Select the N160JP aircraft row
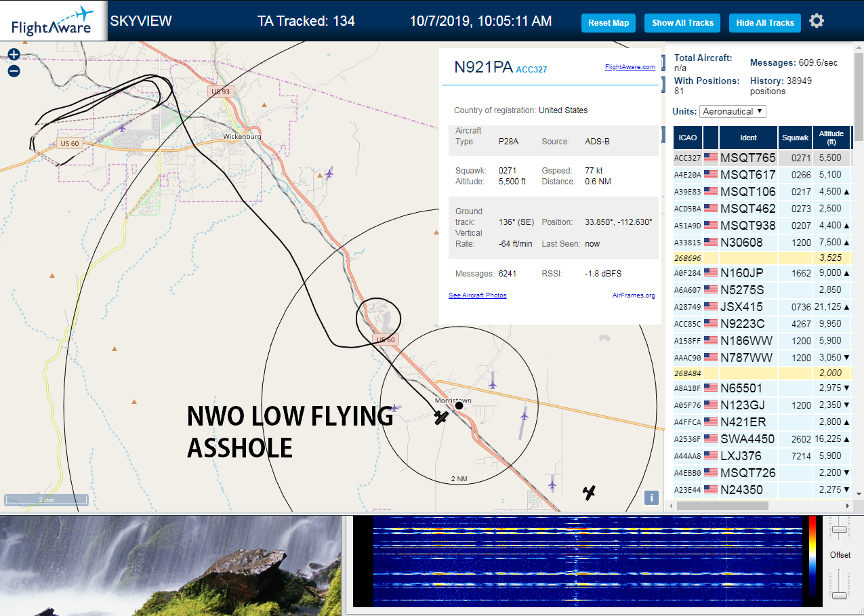 (x=762, y=273)
